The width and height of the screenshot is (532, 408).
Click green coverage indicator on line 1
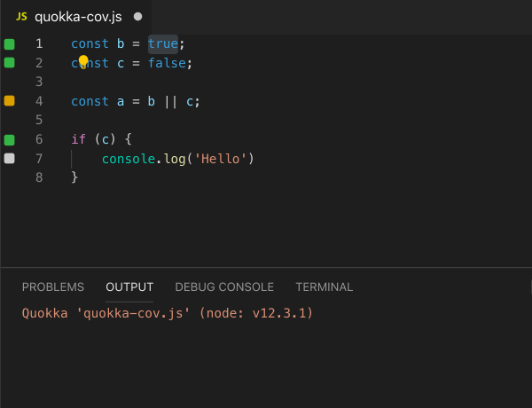click(9, 44)
